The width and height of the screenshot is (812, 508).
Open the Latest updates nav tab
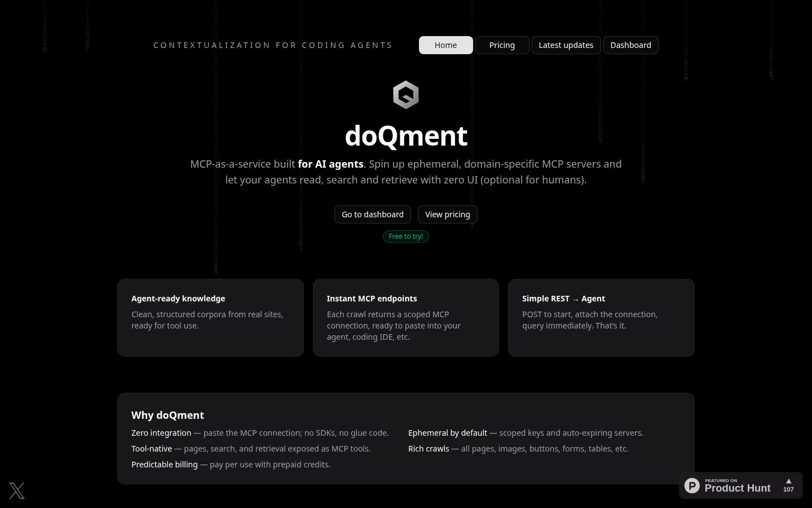566,45
